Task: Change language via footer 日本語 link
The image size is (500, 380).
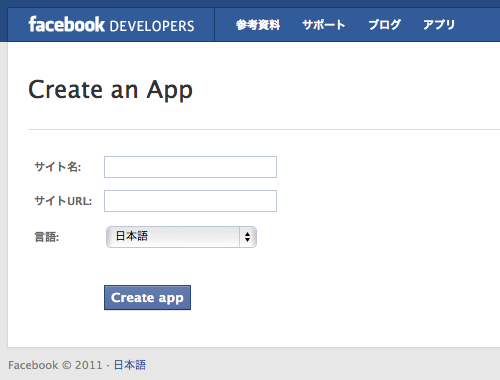Action: point(130,365)
